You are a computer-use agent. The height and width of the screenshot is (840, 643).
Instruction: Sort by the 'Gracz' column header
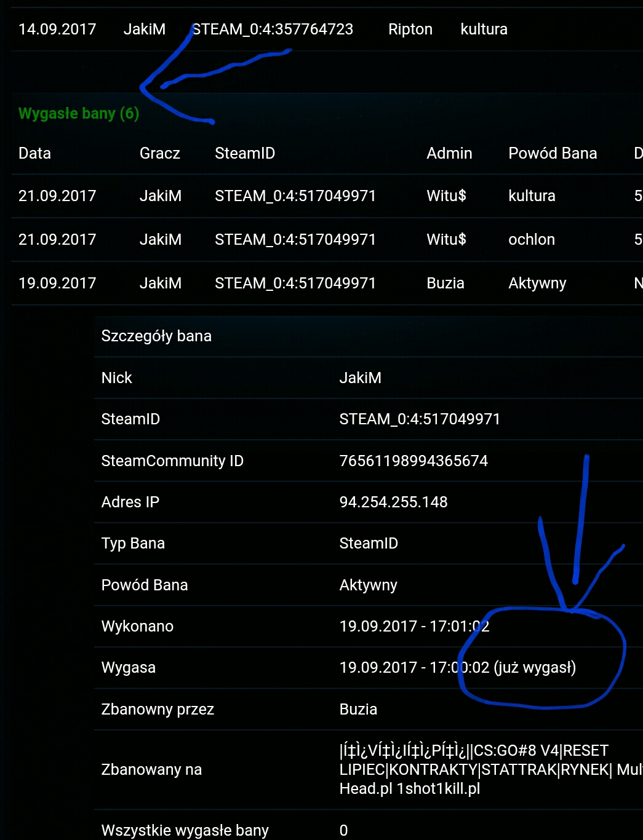pyautogui.click(x=159, y=153)
